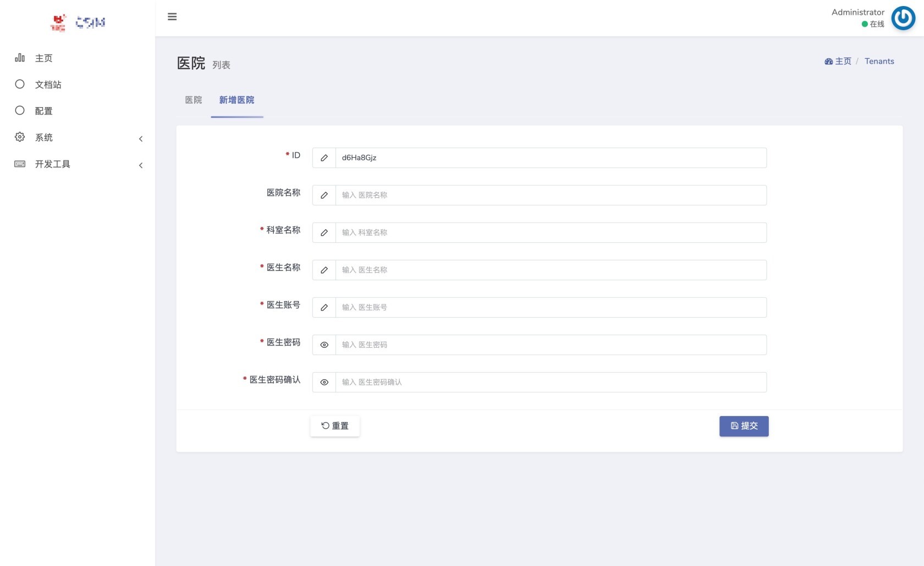Toggle visibility eye for 医生密码
This screenshot has height=566, width=924.
click(x=324, y=345)
